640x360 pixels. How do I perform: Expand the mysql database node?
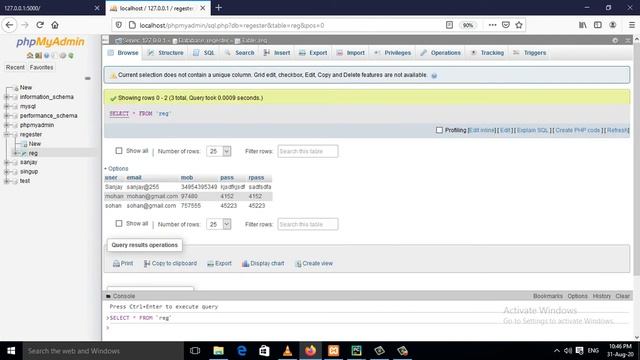coord(7,107)
